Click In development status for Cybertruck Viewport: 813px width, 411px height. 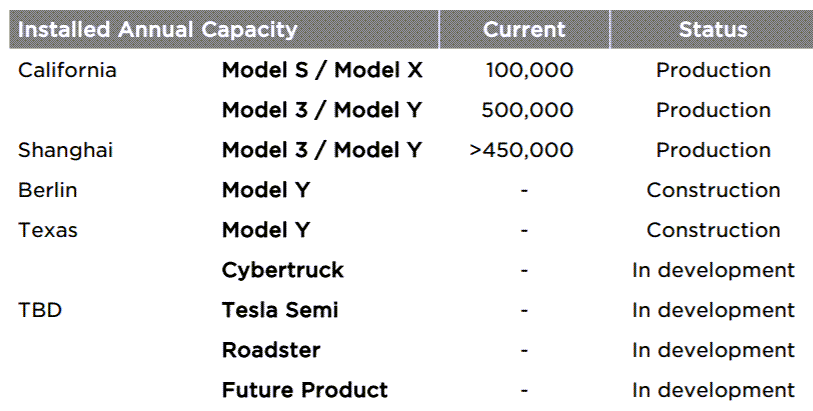pyautogui.click(x=713, y=270)
